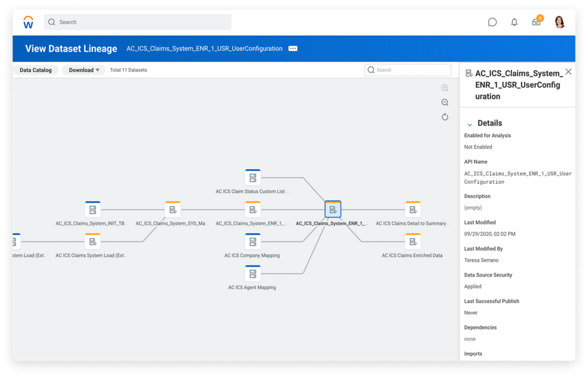This screenshot has height=377, width=588.
Task: Click the 'Not Enabled' analysis value
Action: (478, 147)
